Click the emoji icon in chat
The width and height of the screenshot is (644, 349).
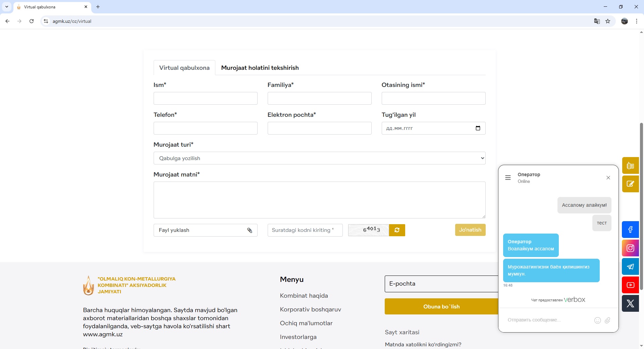pos(597,320)
